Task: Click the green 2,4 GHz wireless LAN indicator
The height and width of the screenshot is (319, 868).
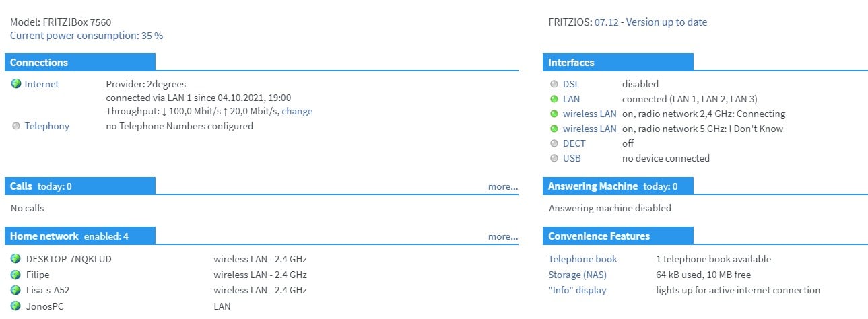Action: click(x=554, y=114)
